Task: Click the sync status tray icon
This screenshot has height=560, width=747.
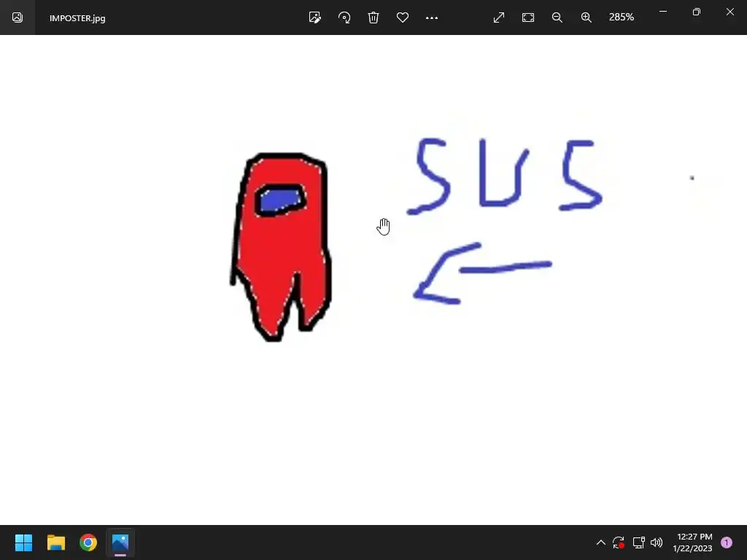Action: pos(619,542)
